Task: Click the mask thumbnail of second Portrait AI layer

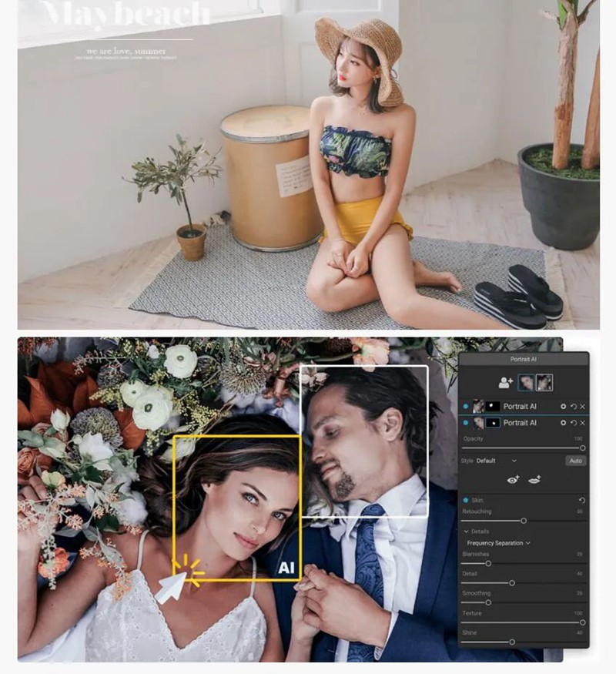Action: 492,423
